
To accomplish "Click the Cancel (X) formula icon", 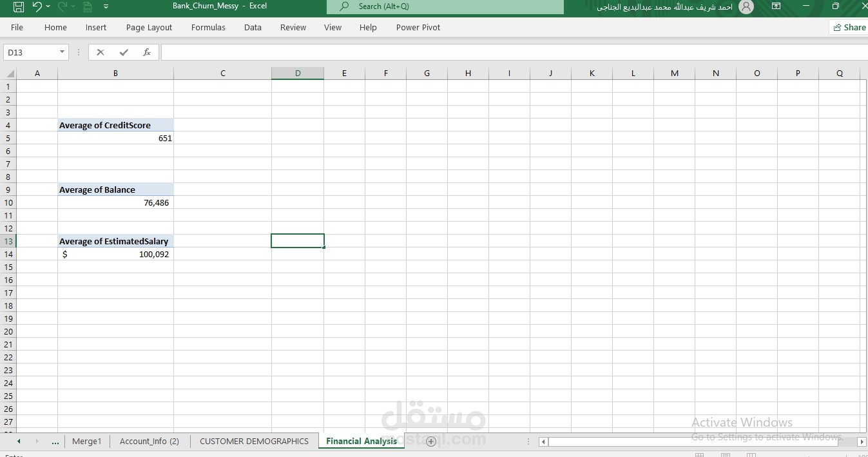I will coord(101,52).
